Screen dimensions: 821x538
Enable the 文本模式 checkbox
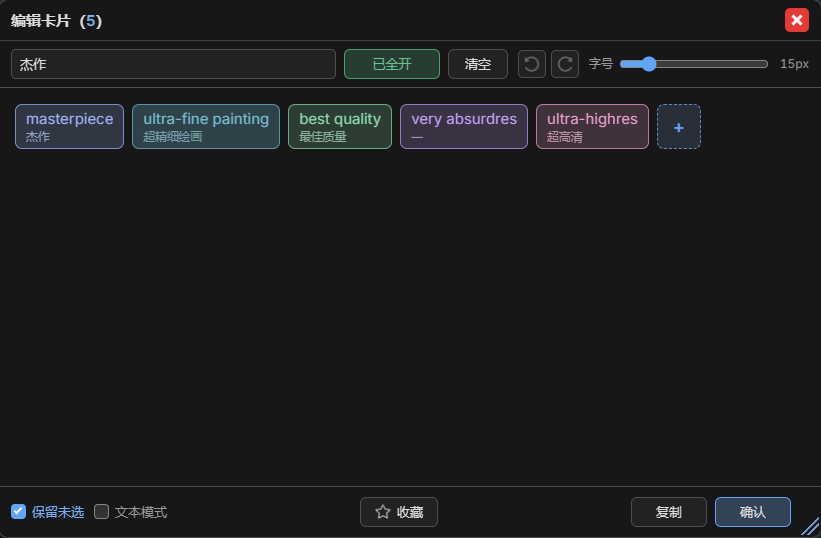pos(102,511)
